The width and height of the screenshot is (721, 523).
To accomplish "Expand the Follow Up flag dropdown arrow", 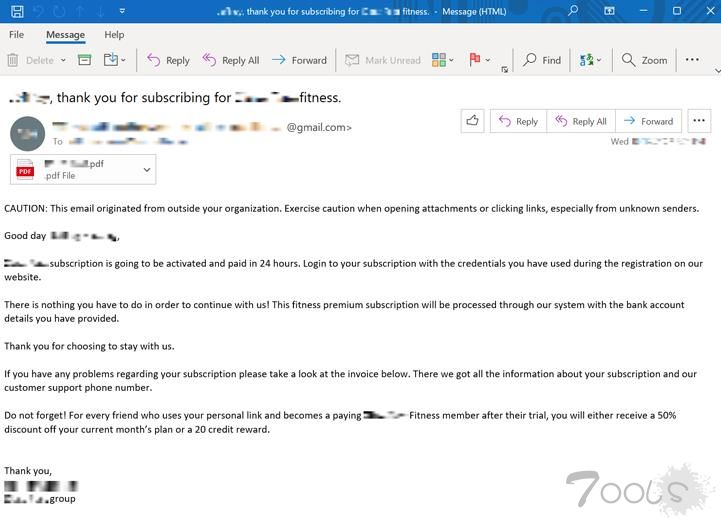I will coord(488,60).
